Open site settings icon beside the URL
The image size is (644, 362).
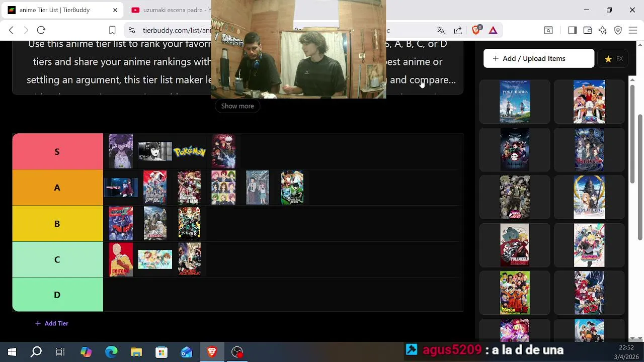coord(132,30)
